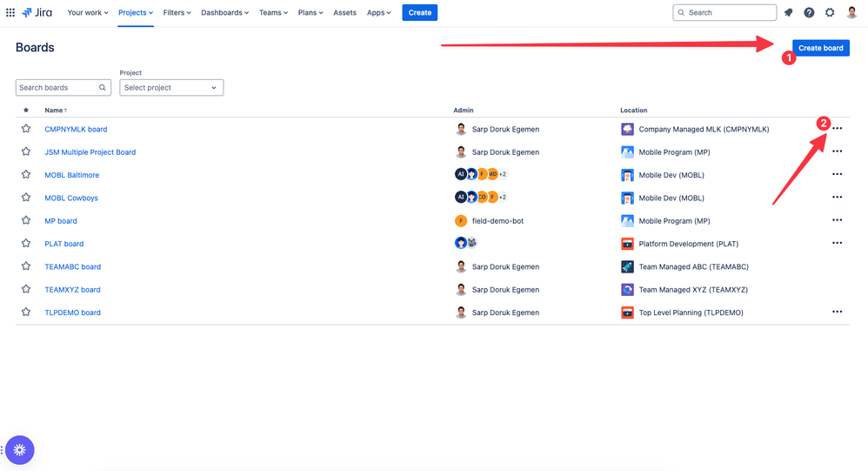Open the MOBL Baltimore link
Viewport: 868px width, 471px height.
(72, 175)
